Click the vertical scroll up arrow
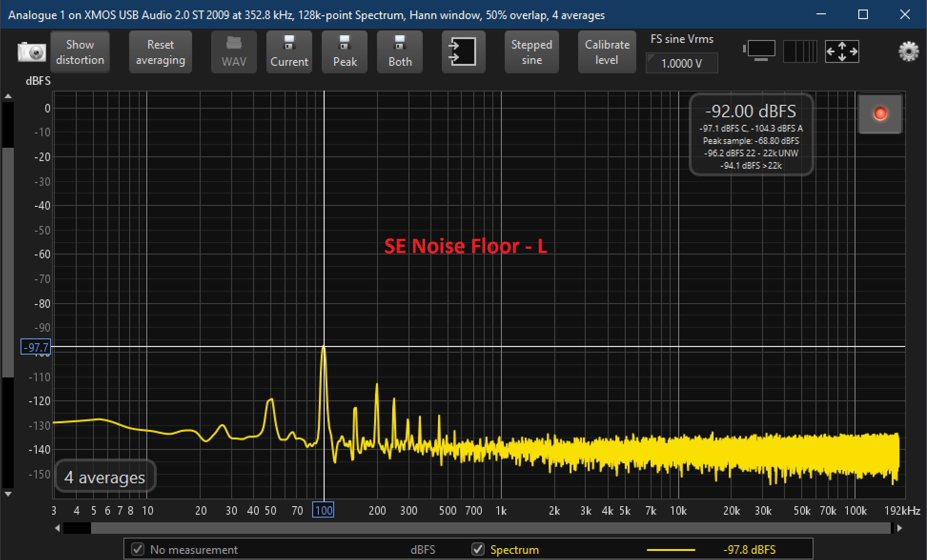This screenshot has width=927, height=560. [x=8, y=96]
